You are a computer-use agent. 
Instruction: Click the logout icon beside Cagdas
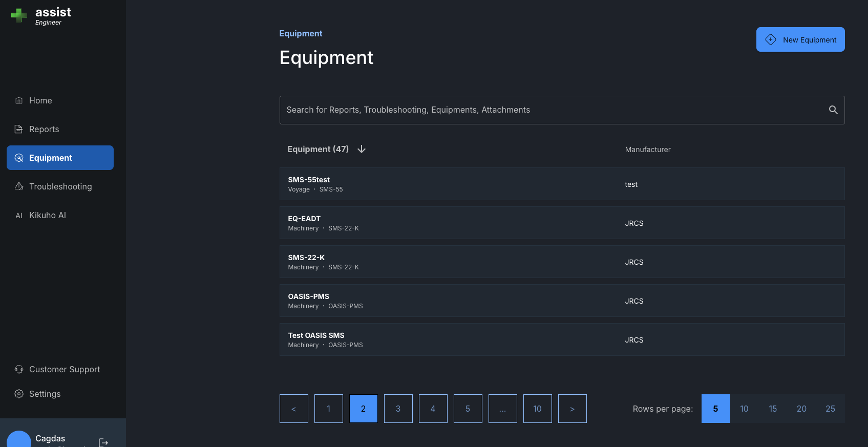[103, 442]
